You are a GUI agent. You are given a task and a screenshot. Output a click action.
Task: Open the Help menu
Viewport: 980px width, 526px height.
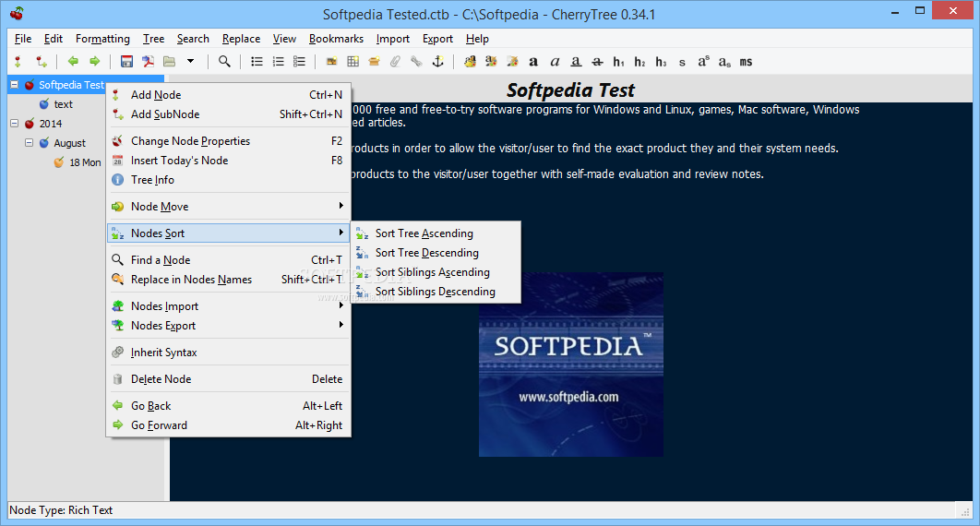coord(477,39)
